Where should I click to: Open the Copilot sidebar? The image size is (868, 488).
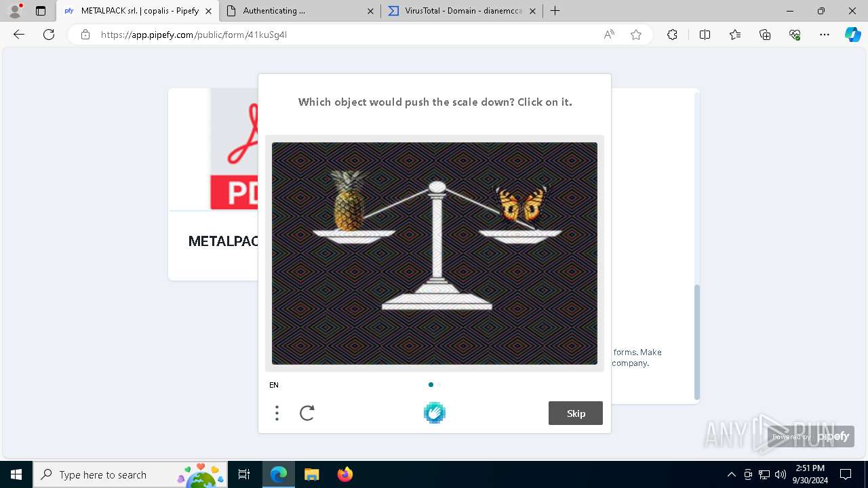point(852,35)
